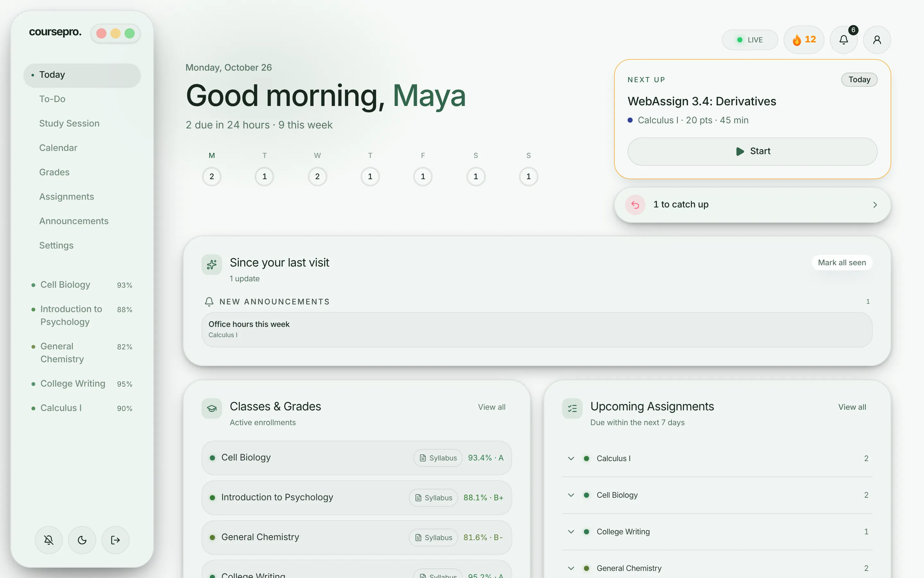Click the sparkle icon beside Since your last visit
Screen dimensions: 924x578
click(212, 265)
